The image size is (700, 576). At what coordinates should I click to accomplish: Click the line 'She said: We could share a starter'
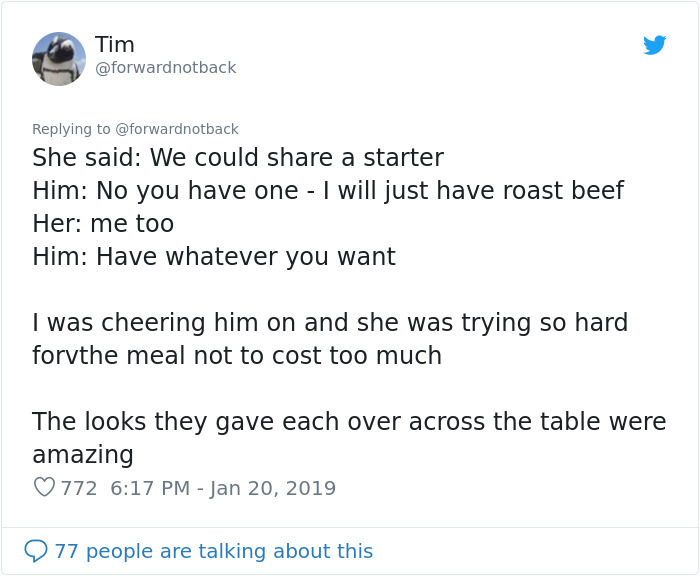point(237,157)
